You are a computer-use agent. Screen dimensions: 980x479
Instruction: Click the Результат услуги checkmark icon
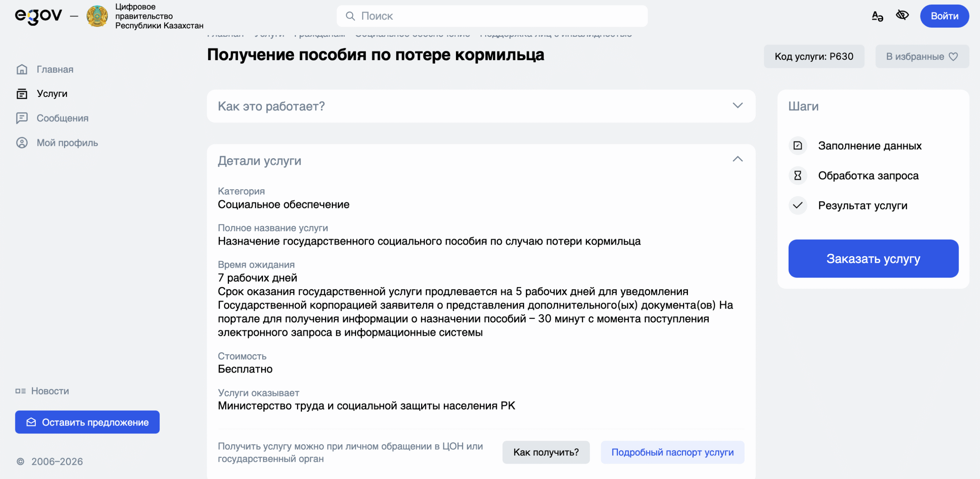[x=798, y=205]
